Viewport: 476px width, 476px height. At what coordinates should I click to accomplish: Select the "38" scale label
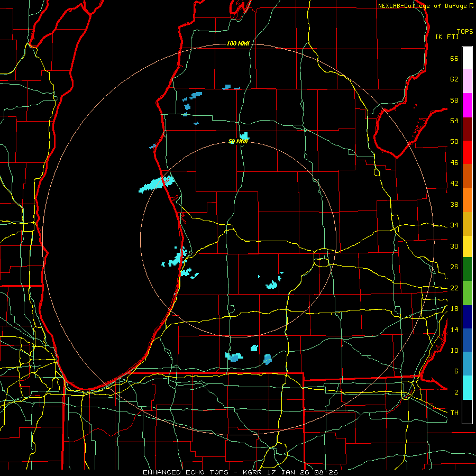coord(454,204)
